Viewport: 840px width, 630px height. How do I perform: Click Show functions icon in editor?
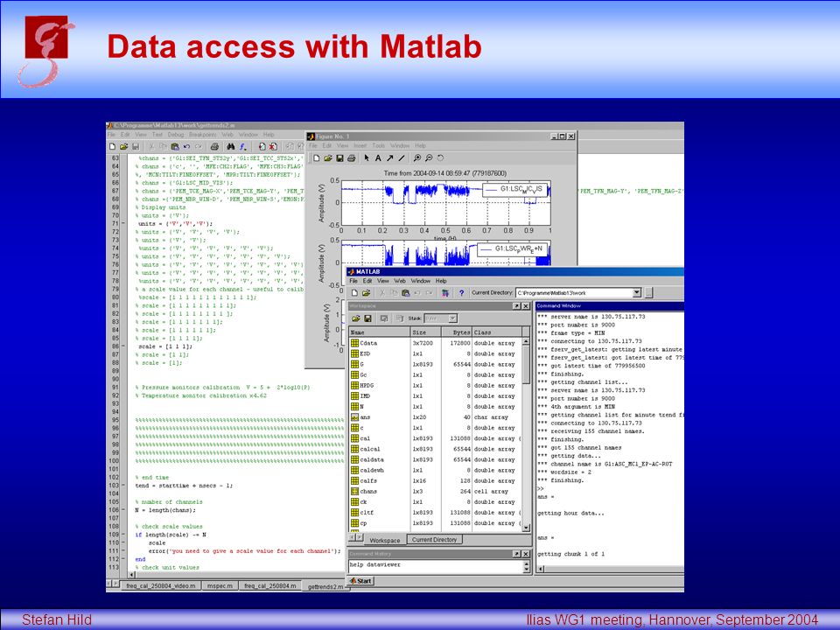pos(242,146)
